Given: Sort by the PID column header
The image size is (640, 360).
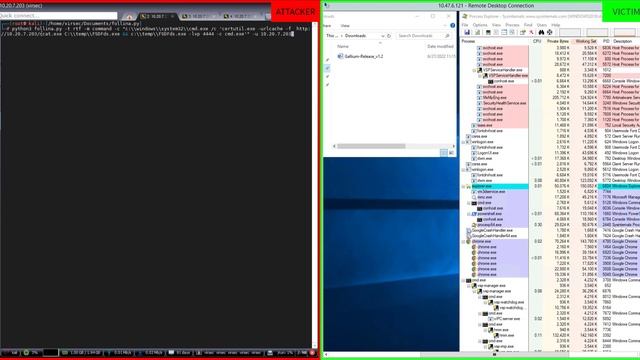Looking at the screenshot, I should pyautogui.click(x=606, y=41).
